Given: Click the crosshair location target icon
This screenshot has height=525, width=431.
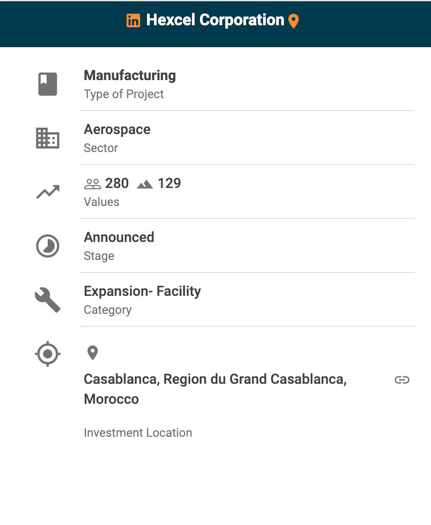Looking at the screenshot, I should coord(48,354).
